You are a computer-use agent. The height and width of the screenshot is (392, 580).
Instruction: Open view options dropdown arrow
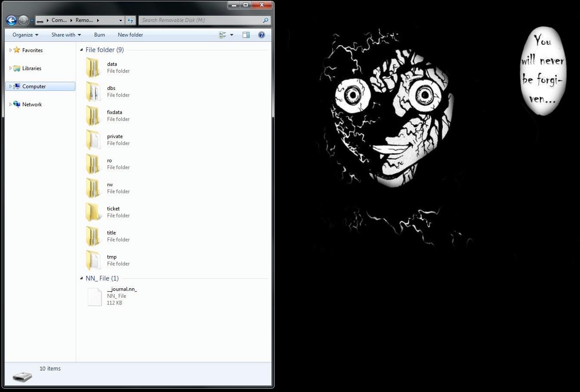tap(231, 35)
